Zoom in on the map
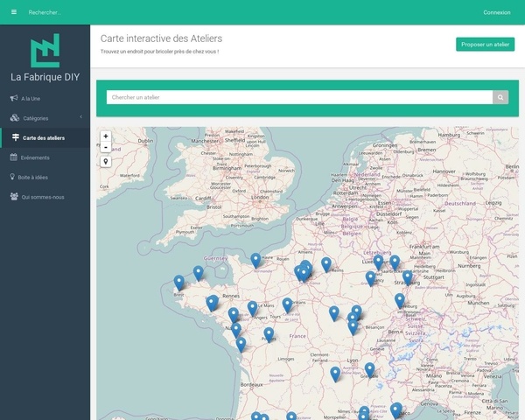This screenshot has width=525, height=420. (x=106, y=136)
